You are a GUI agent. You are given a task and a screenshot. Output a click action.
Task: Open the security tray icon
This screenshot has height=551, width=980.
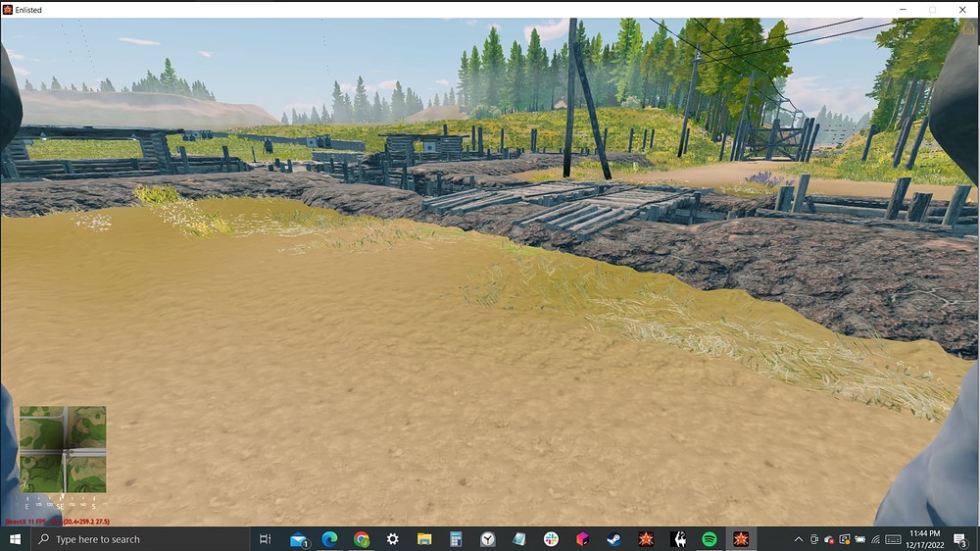[845, 539]
